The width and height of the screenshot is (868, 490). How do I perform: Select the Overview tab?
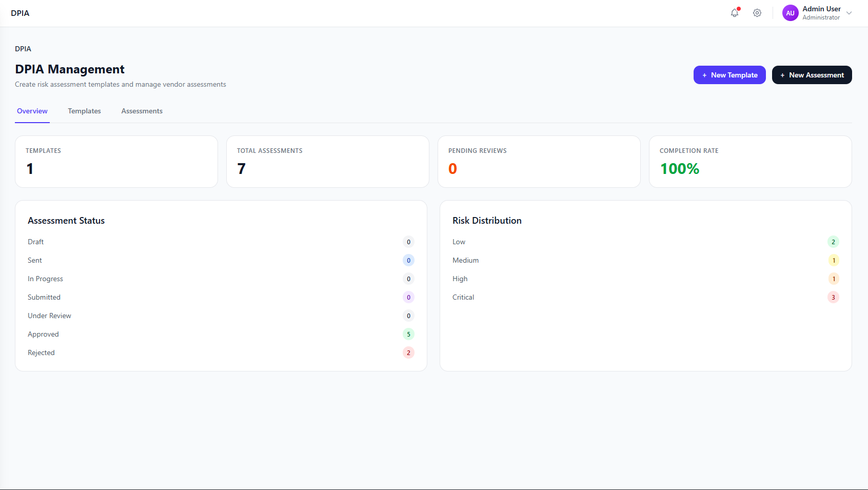click(32, 111)
